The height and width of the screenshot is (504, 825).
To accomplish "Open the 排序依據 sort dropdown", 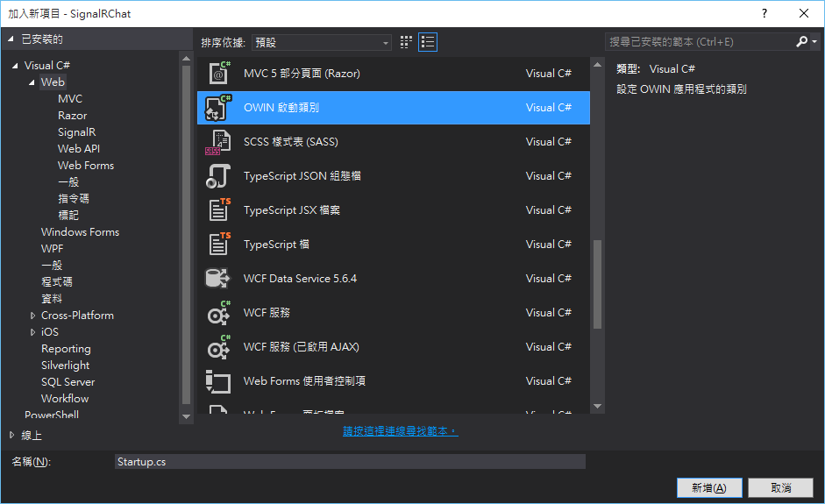I will coord(321,43).
